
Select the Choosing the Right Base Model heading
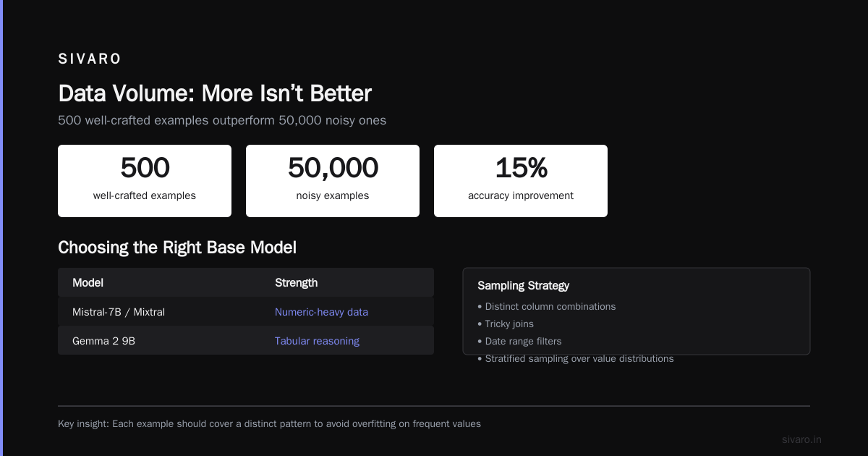pyautogui.click(x=177, y=248)
